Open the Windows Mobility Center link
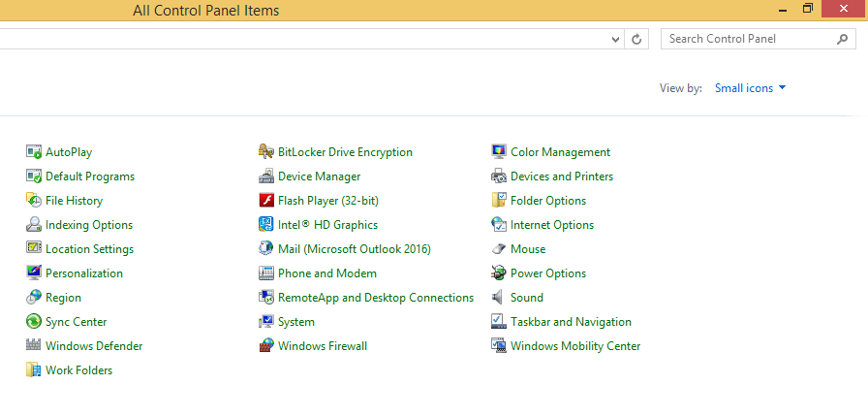This screenshot has height=417, width=868. coord(575,346)
